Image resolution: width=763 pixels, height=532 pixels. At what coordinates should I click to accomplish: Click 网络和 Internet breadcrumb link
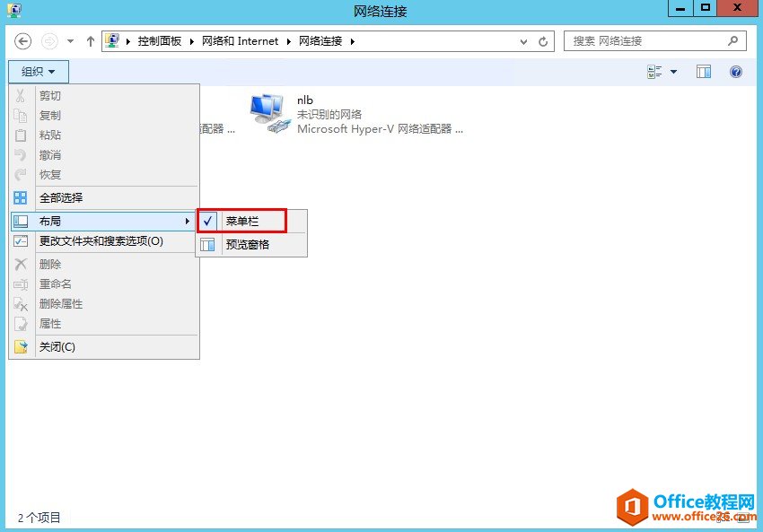238,40
